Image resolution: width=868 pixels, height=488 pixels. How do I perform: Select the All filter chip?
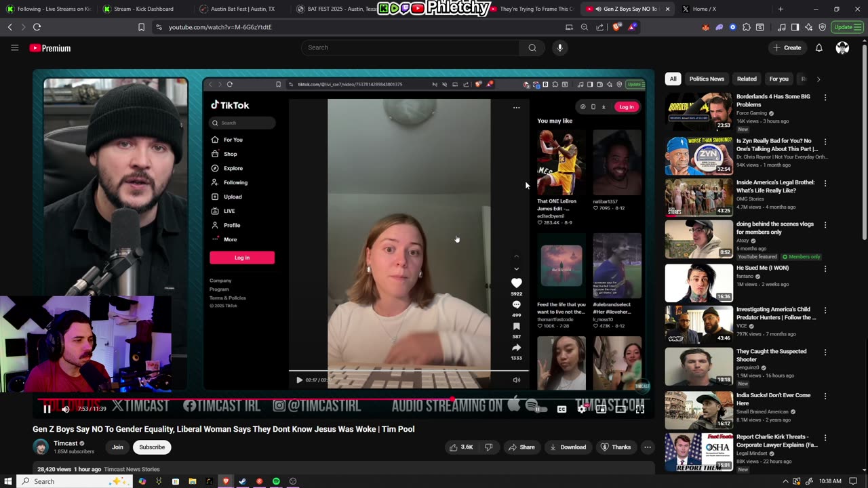[x=673, y=79]
